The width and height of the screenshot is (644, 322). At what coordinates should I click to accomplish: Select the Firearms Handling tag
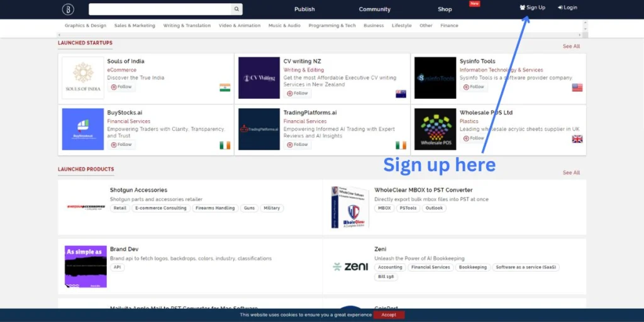point(215,208)
